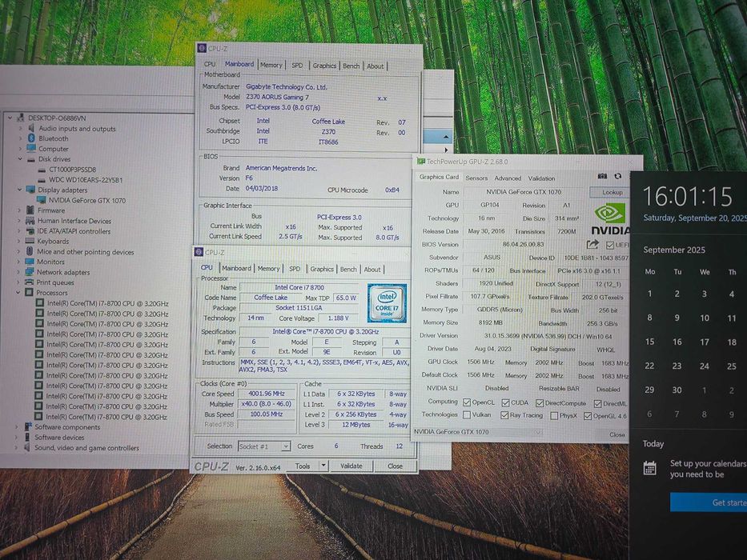The image size is (747, 560).
Task: Select the Computer category icon in Device Manager
Action: point(31,149)
